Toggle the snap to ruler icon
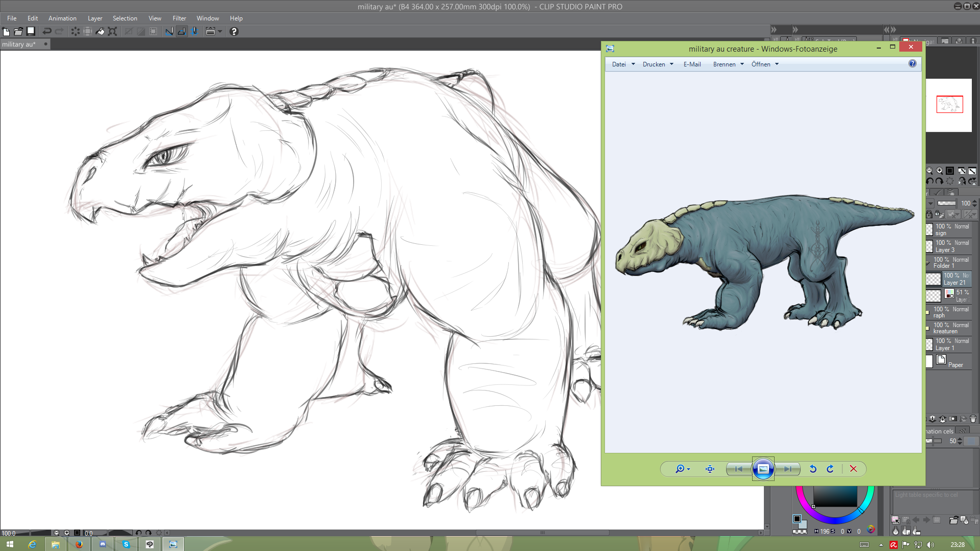 [x=169, y=32]
